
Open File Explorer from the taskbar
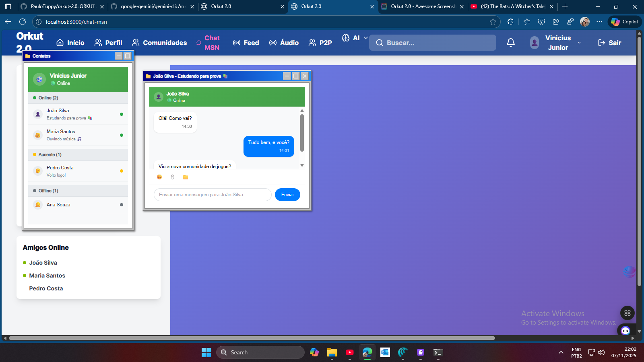(x=332, y=352)
